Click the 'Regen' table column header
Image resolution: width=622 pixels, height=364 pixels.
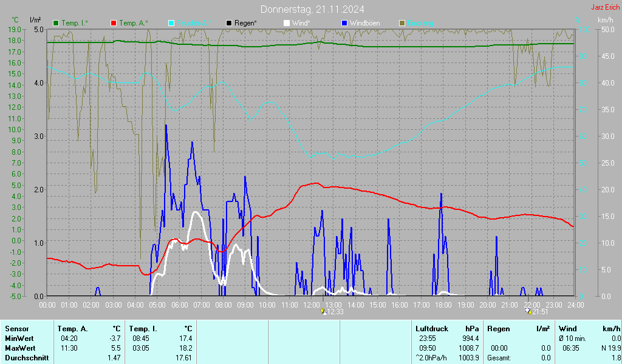click(499, 329)
